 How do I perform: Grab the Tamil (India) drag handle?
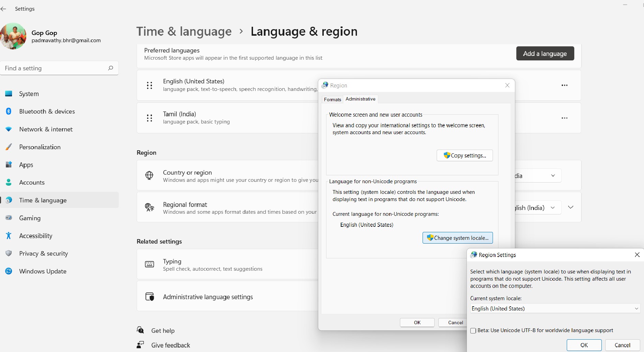point(149,118)
